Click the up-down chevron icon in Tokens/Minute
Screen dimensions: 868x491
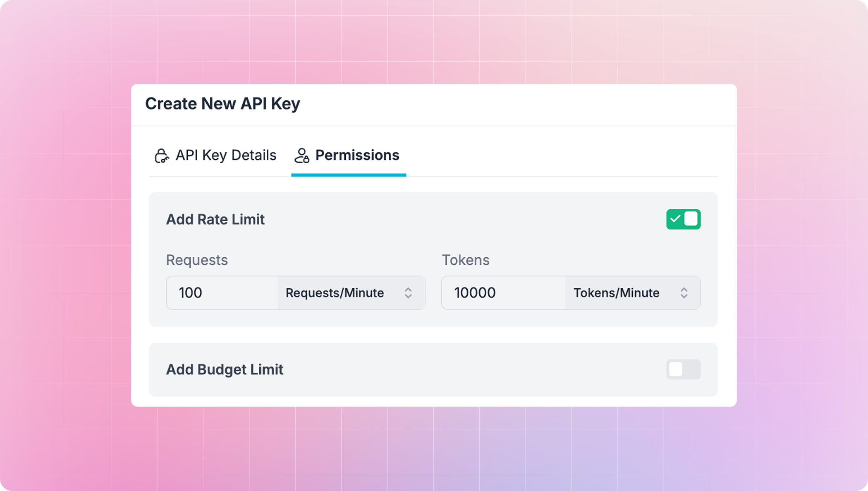684,293
